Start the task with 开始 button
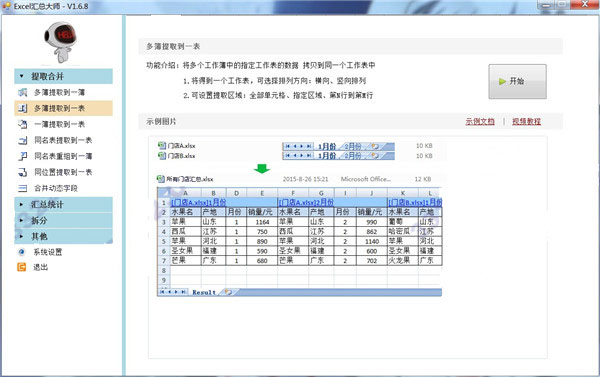The image size is (600, 377). (x=517, y=82)
